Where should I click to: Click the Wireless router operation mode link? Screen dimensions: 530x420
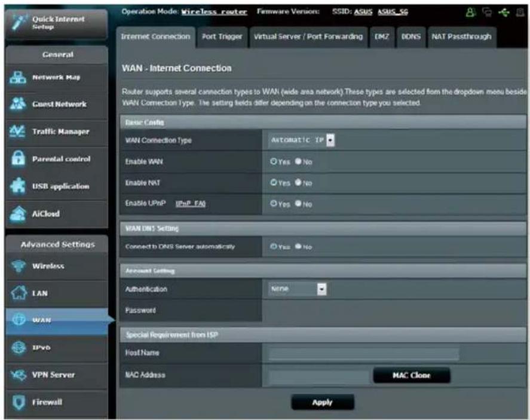215,12
